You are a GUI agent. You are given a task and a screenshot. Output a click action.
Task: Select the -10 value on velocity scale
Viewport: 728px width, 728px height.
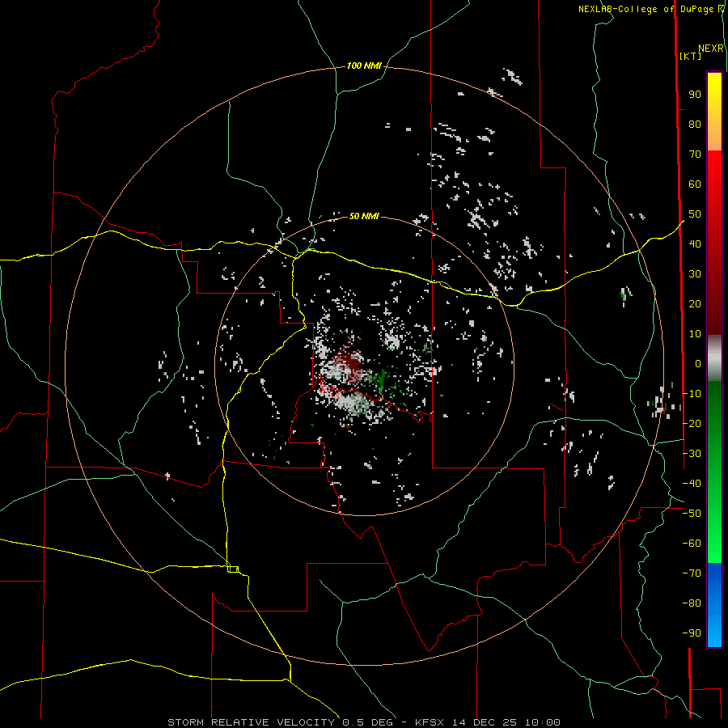(x=692, y=394)
